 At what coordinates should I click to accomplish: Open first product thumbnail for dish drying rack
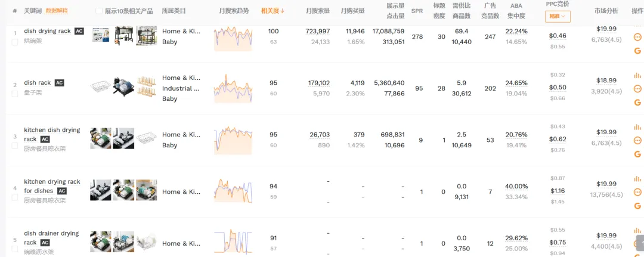101,35
